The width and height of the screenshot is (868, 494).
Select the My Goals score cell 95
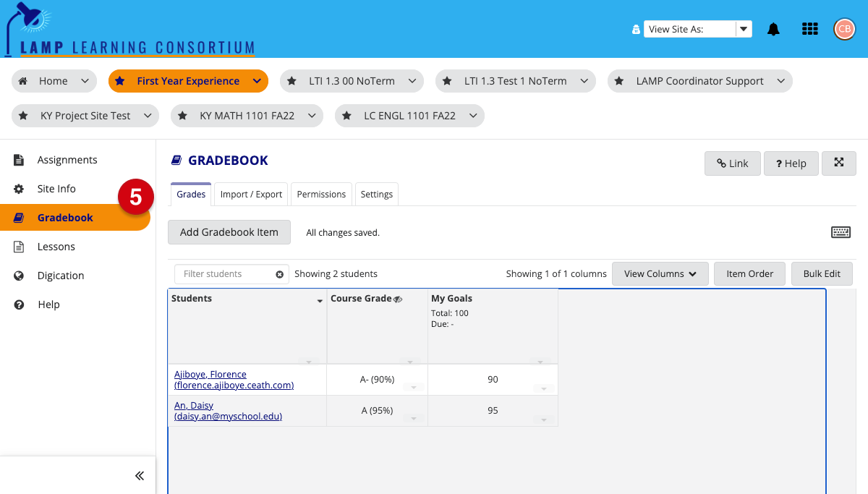coord(493,411)
